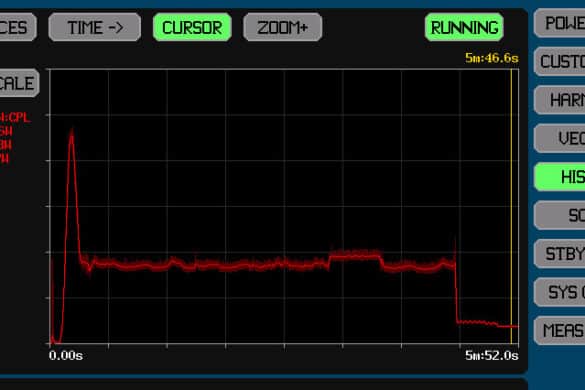Open the MEAS CONFIG screen
585x390 pixels.
pos(560,331)
